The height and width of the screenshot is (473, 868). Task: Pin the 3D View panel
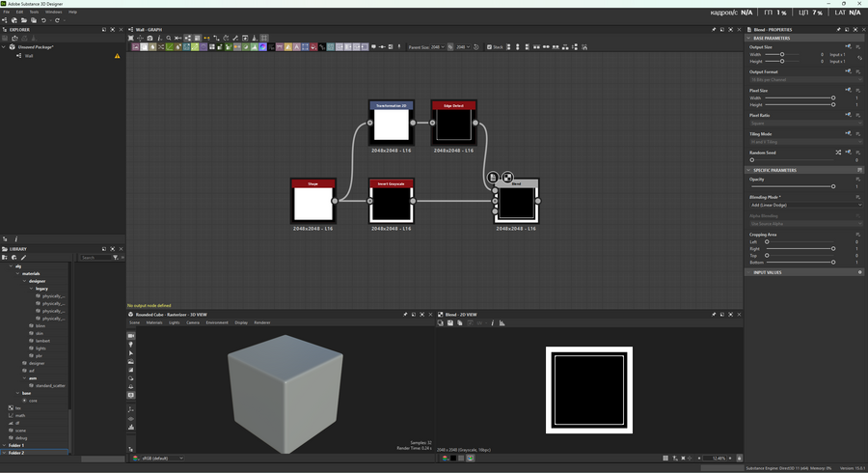point(405,315)
